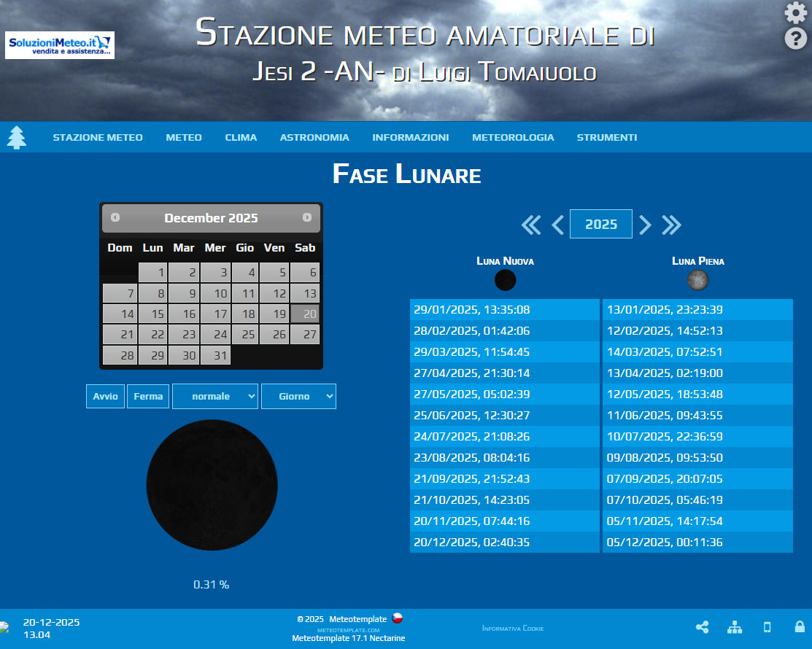
Task: Open the settings gear icon
Action: tap(795, 13)
